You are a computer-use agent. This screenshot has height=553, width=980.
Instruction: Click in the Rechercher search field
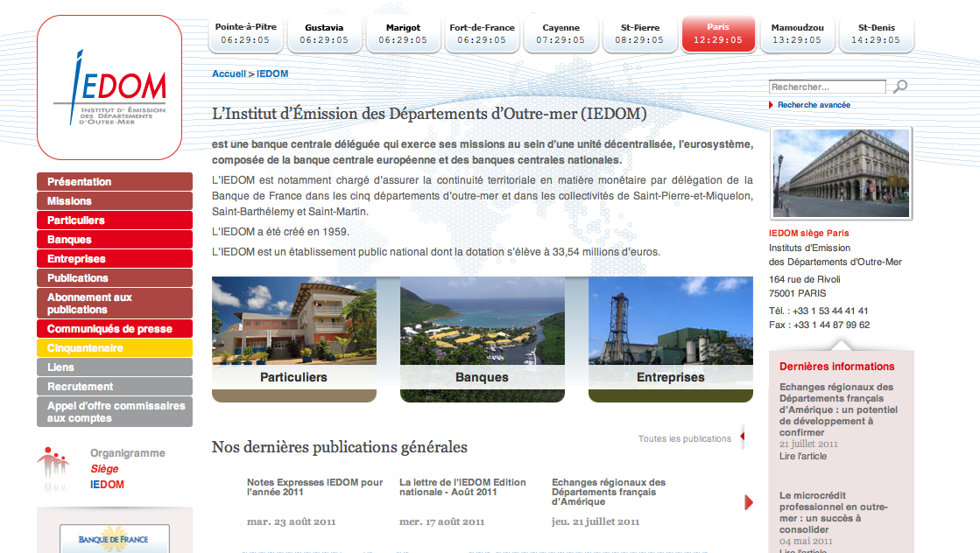pos(828,87)
